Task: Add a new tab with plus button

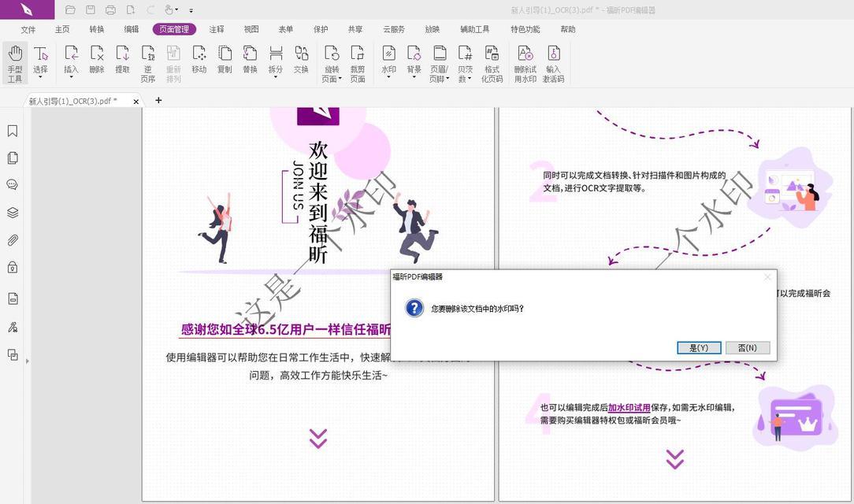Action: coord(158,100)
